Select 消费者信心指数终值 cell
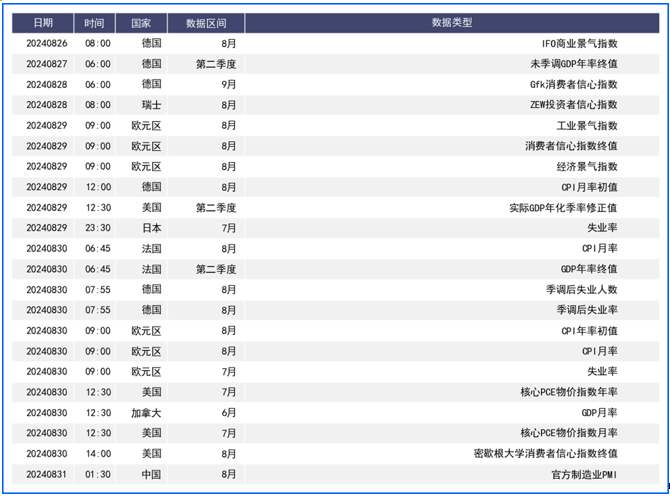 coord(571,146)
